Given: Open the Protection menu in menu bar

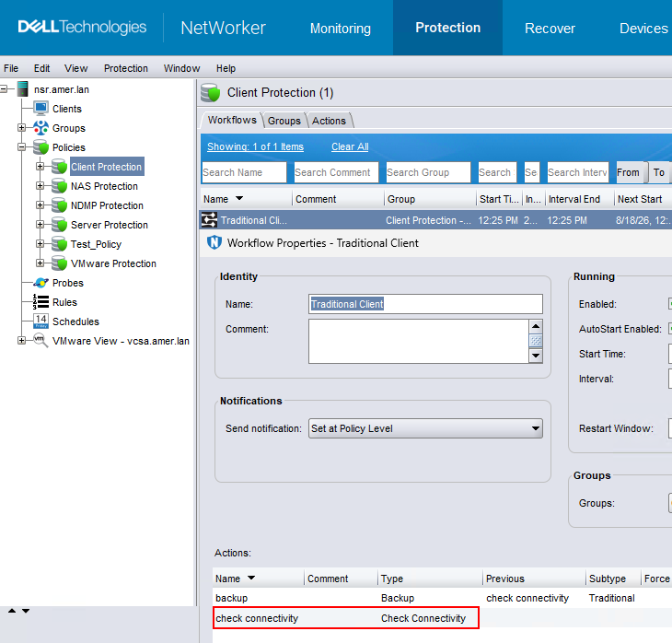Looking at the screenshot, I should tap(125, 68).
